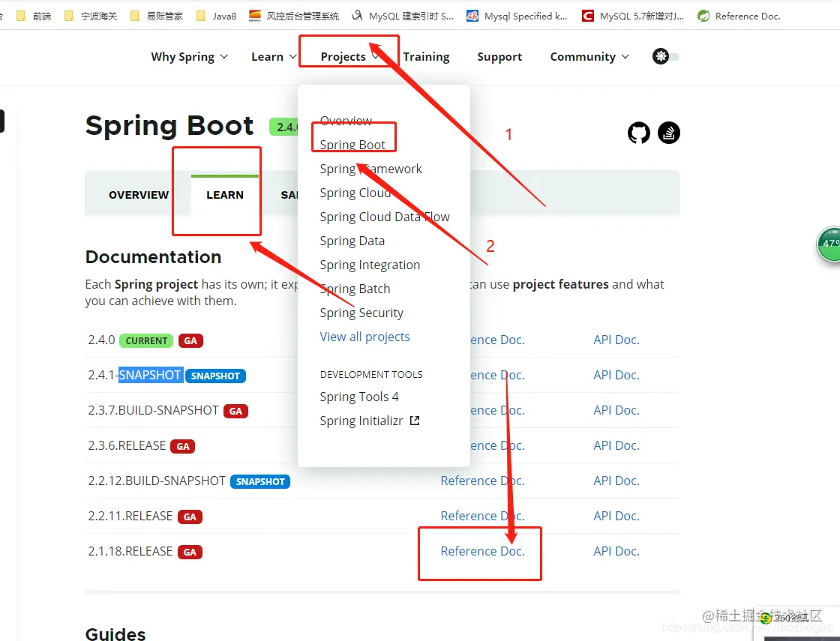The width and height of the screenshot is (840, 641).
Task: Open API Doc. for version 2.4.0
Action: point(616,340)
